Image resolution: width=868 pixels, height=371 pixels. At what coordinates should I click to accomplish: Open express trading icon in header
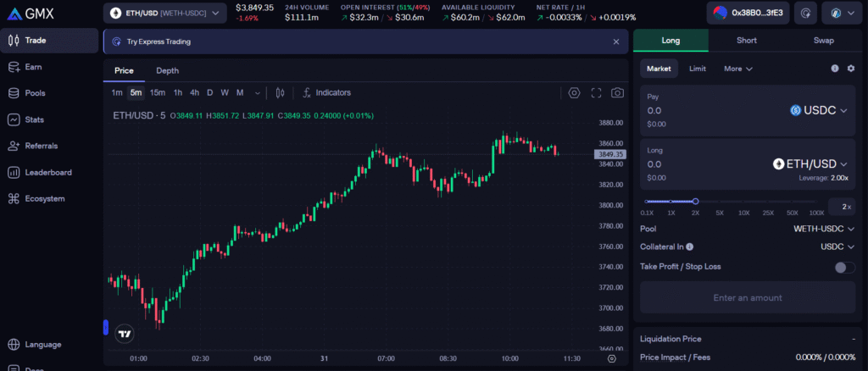tap(805, 13)
